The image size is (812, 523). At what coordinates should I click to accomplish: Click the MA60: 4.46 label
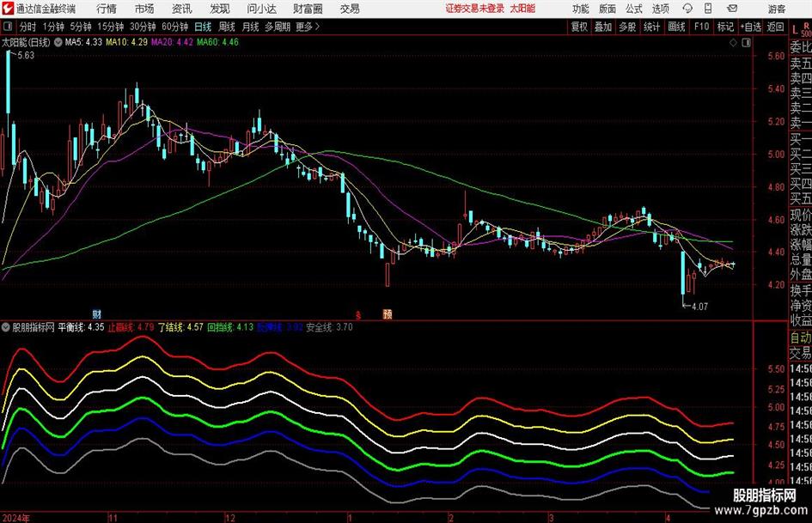pyautogui.click(x=217, y=42)
